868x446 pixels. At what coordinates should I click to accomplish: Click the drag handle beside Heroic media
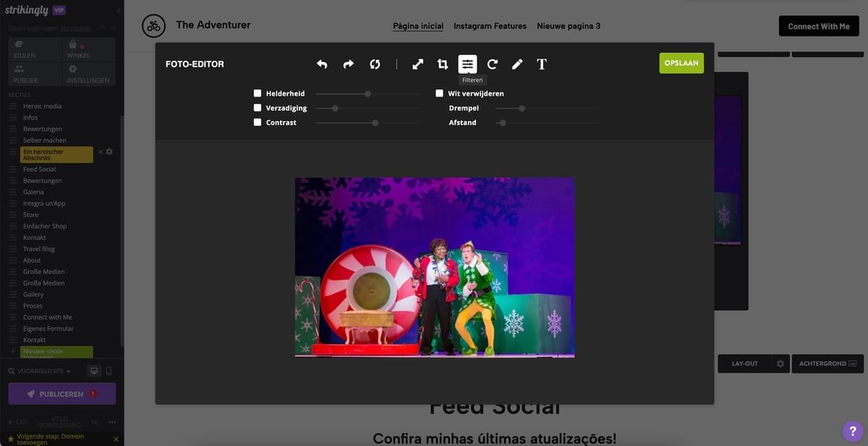(x=12, y=106)
